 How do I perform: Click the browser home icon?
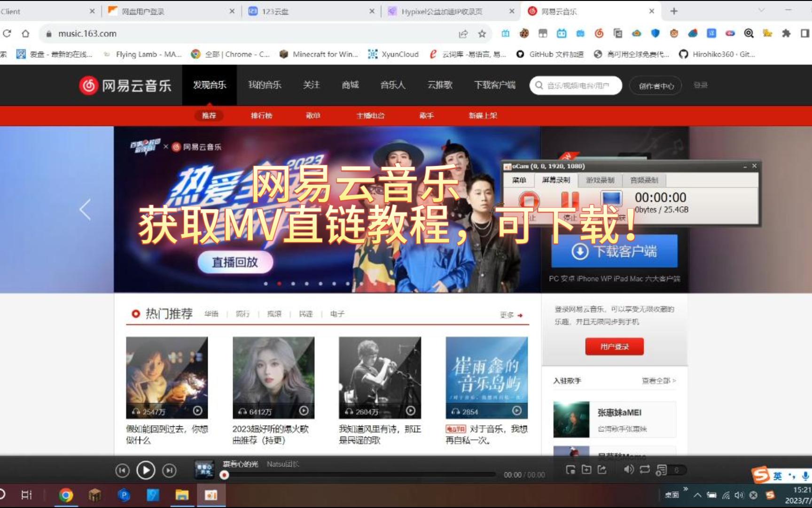tap(26, 34)
